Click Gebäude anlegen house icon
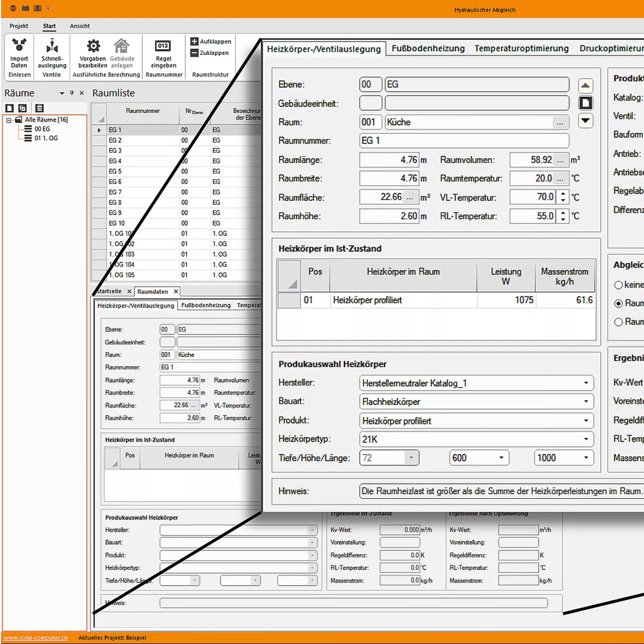This screenshot has width=644, height=644. pos(121,46)
